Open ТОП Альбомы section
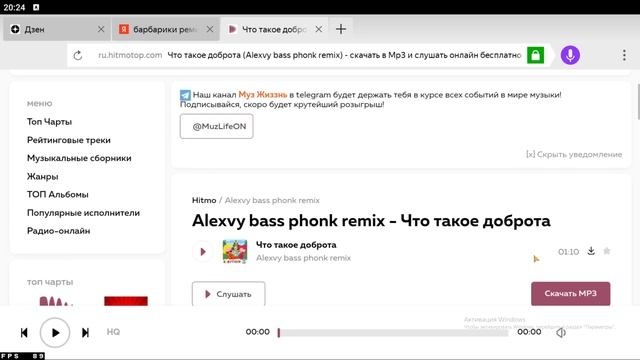The image size is (640, 360). click(x=58, y=194)
